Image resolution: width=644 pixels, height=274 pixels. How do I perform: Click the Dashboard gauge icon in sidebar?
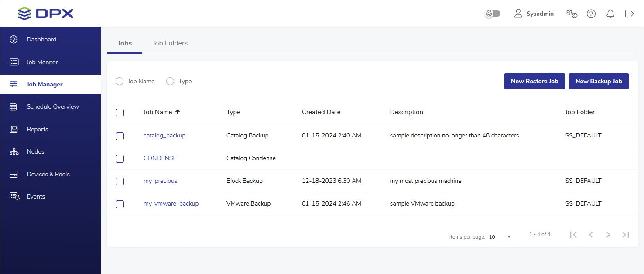point(14,39)
